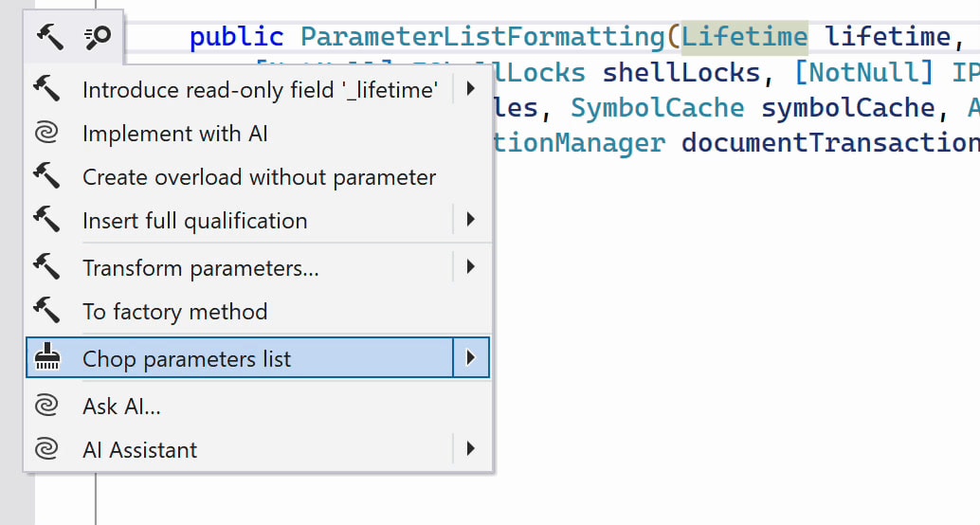
Task: Expand Insert full qualification submenu arrow
Action: click(x=471, y=221)
